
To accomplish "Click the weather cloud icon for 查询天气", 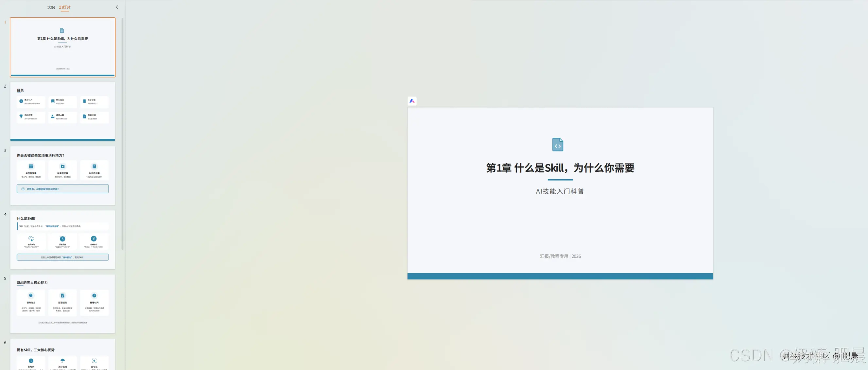I will pyautogui.click(x=31, y=239).
